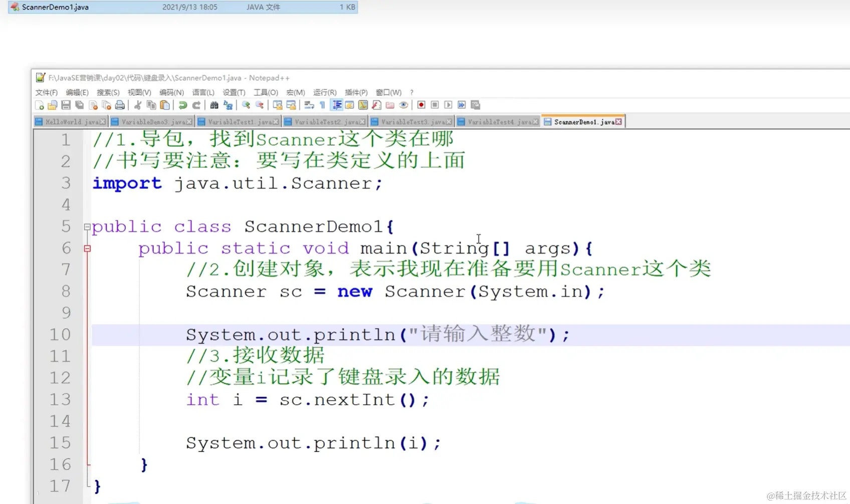The height and width of the screenshot is (504, 850).
Task: Click the Save All toolbar icon
Action: pyautogui.click(x=79, y=105)
